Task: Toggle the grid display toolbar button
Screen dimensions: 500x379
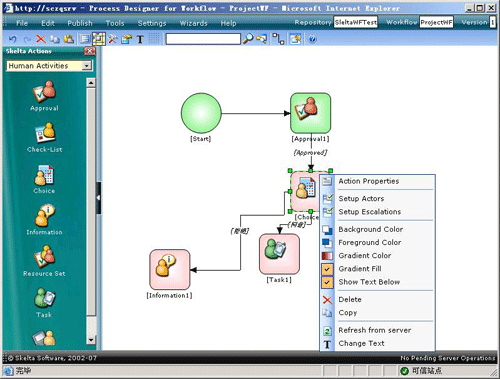Action: pyautogui.click(x=154, y=39)
